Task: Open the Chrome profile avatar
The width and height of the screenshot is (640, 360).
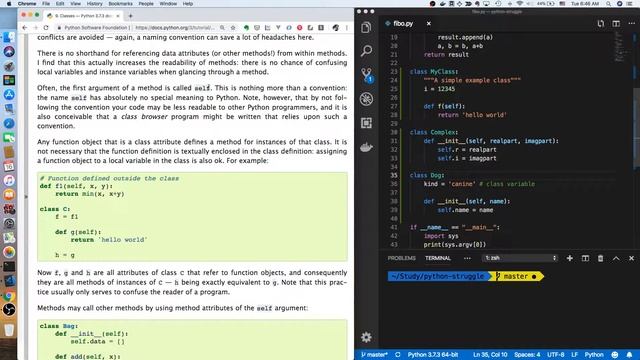Action: (x=336, y=28)
